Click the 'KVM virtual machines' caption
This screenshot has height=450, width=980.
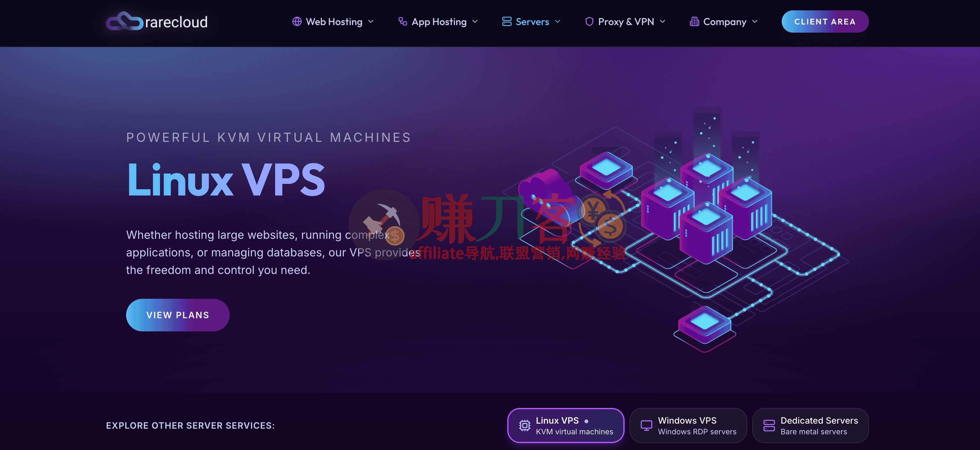tap(574, 432)
